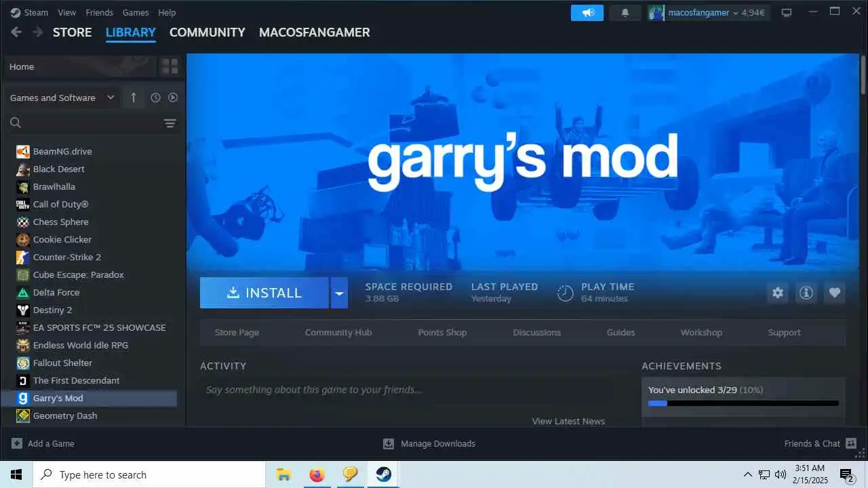Open the Discussions link

[537, 332]
